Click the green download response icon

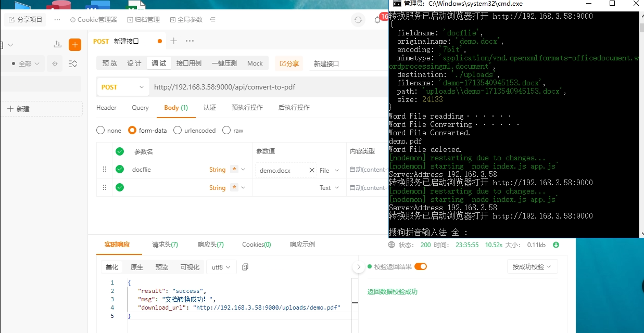[x=556, y=245]
